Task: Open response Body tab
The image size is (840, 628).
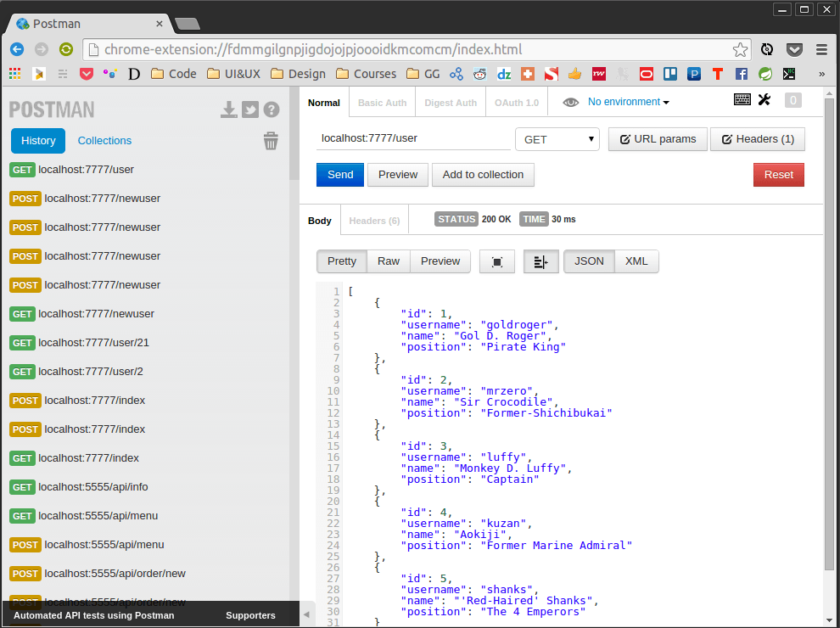Action: tap(320, 221)
